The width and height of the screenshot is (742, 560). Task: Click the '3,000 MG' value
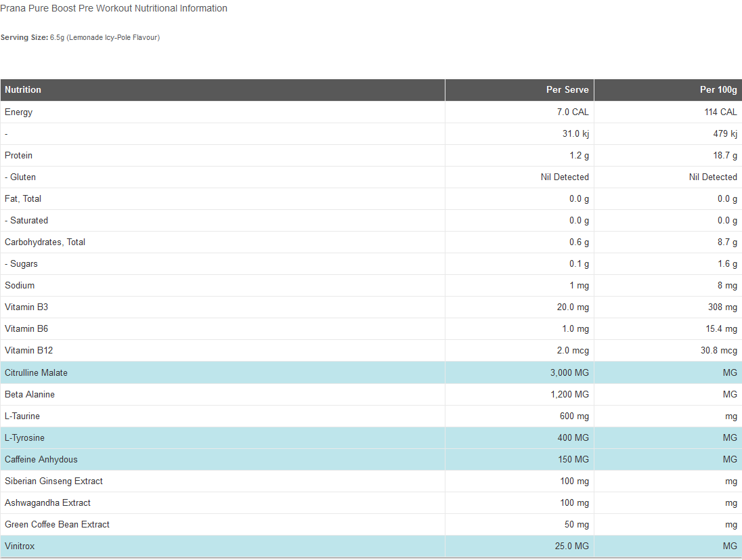pos(570,373)
